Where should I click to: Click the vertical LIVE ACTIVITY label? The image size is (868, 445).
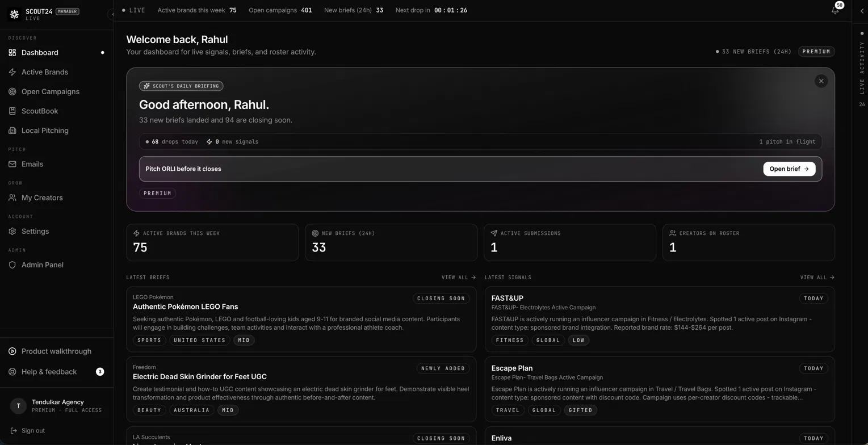[862, 68]
